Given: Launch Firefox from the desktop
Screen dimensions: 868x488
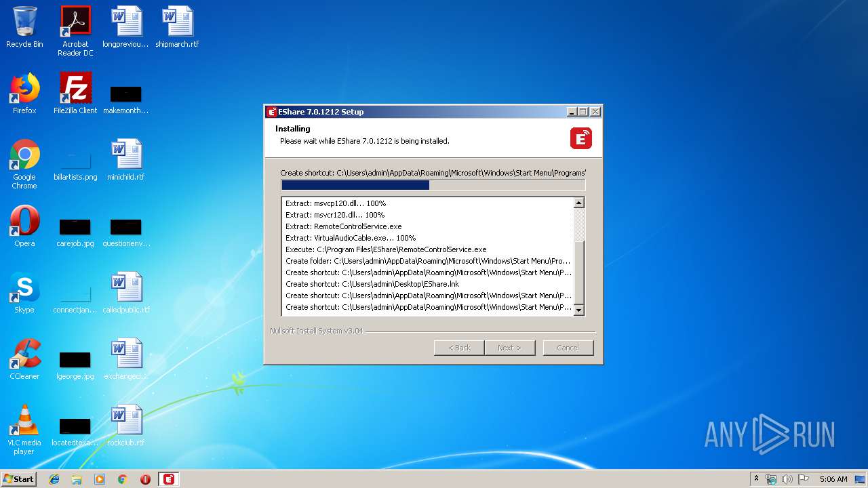Looking at the screenshot, I should pyautogui.click(x=24, y=94).
